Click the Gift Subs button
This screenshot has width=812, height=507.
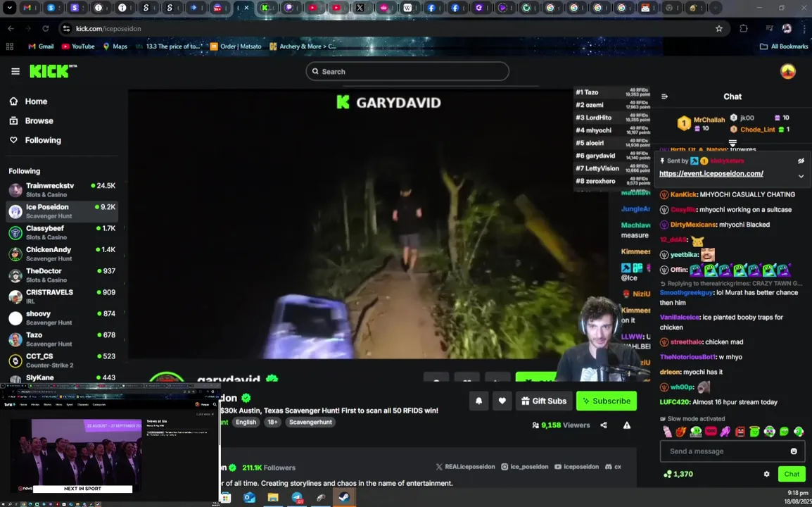coord(544,401)
